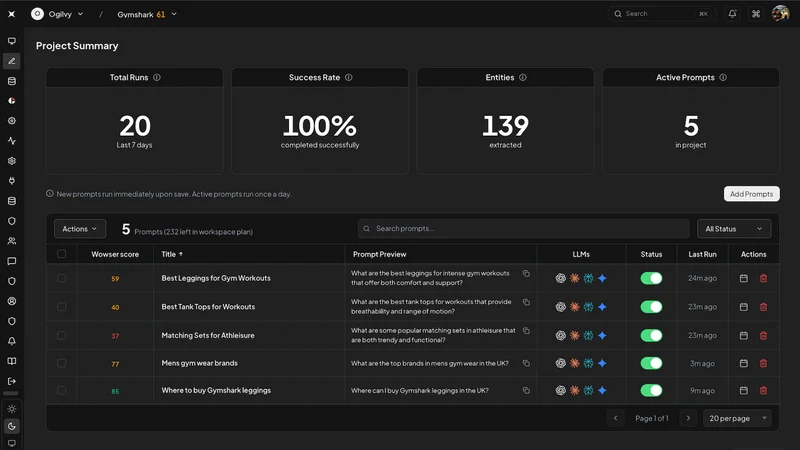Click the info icon beside Active Prompts
Screen dimensions: 800x450
[723, 78]
